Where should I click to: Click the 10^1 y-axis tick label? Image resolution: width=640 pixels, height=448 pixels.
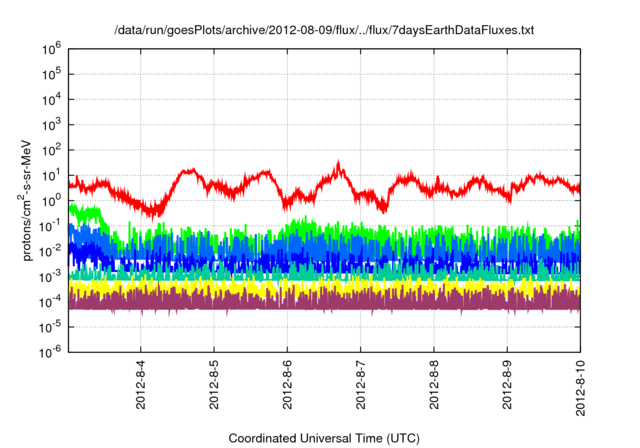coord(52,175)
